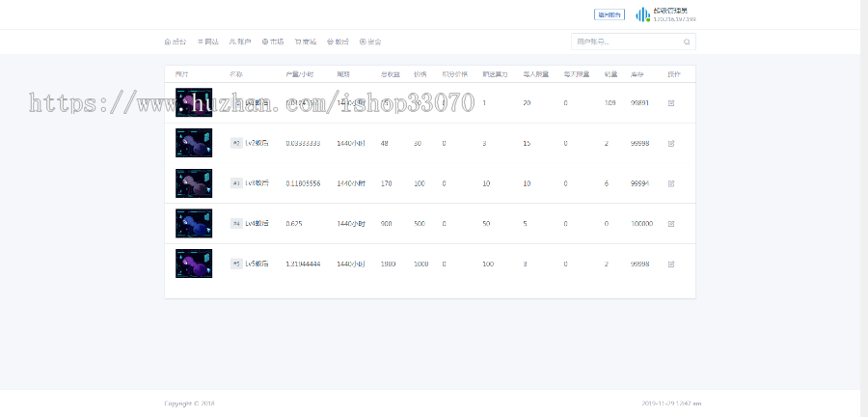
Task: Open the edit icon for Lv5蚁后 row
Action: (671, 264)
